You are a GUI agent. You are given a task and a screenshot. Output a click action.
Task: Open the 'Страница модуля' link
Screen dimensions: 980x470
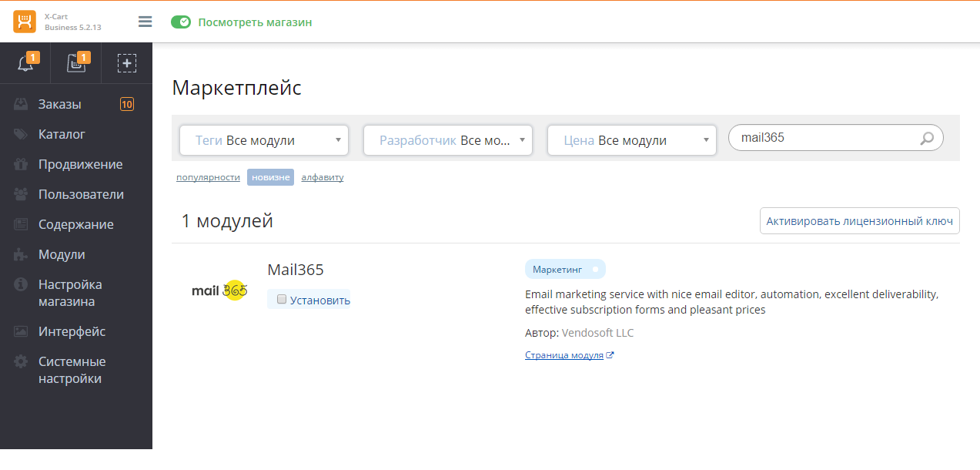point(564,355)
